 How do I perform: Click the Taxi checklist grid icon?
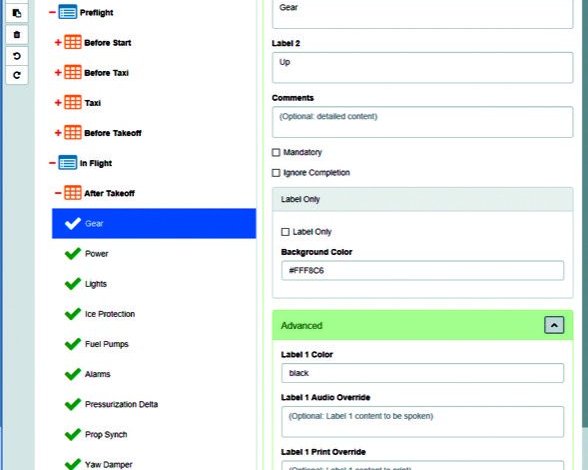[x=73, y=102]
